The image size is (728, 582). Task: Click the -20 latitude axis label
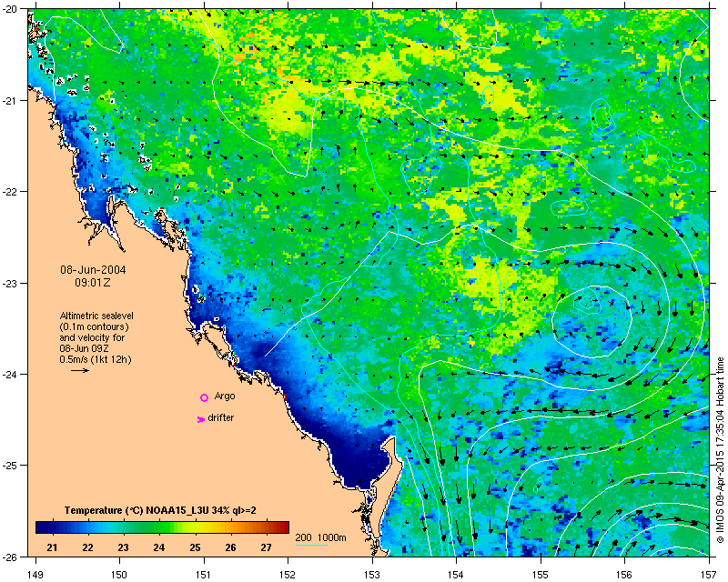(10, 9)
